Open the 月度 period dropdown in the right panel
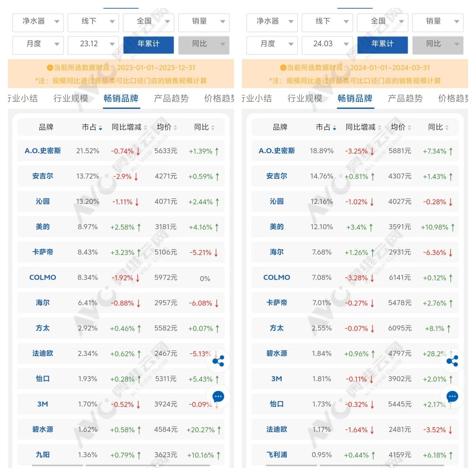This screenshot has width=476, height=476. (272, 44)
